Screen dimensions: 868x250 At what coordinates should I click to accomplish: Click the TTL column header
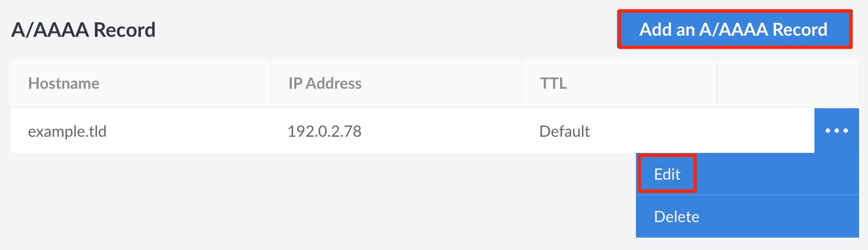click(553, 83)
